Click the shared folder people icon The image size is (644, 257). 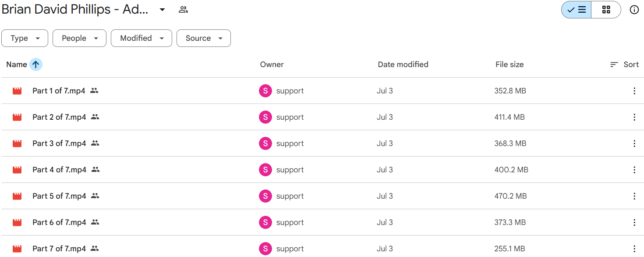pos(183,10)
